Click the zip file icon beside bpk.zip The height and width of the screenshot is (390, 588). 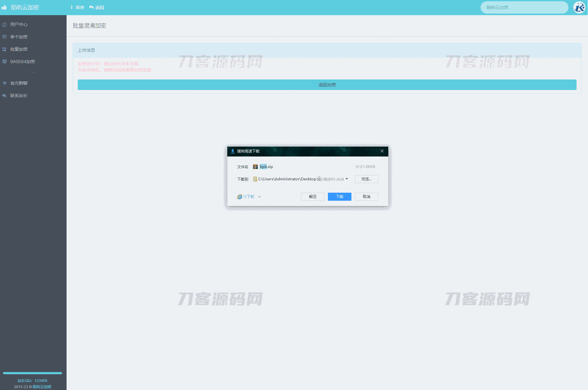tap(255, 167)
